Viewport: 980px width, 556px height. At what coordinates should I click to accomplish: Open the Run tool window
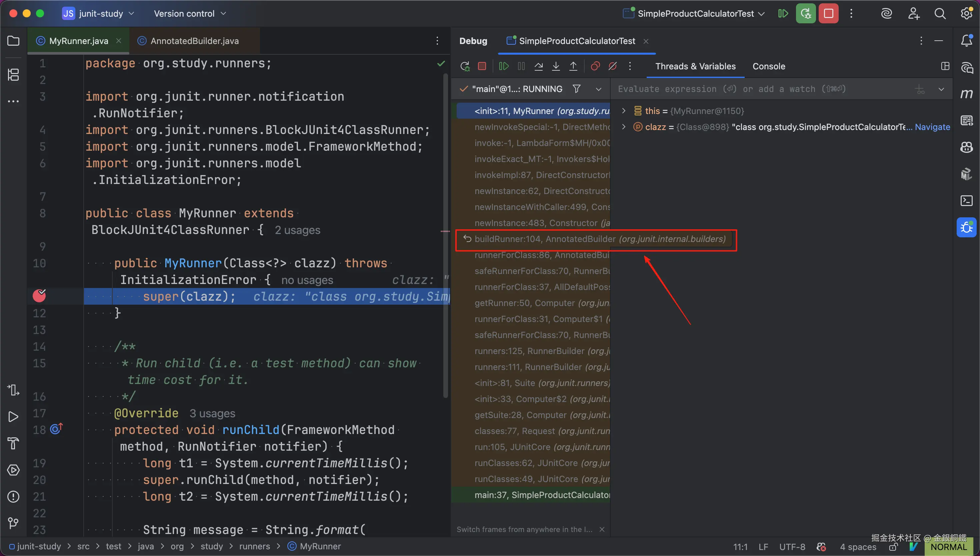pyautogui.click(x=13, y=417)
